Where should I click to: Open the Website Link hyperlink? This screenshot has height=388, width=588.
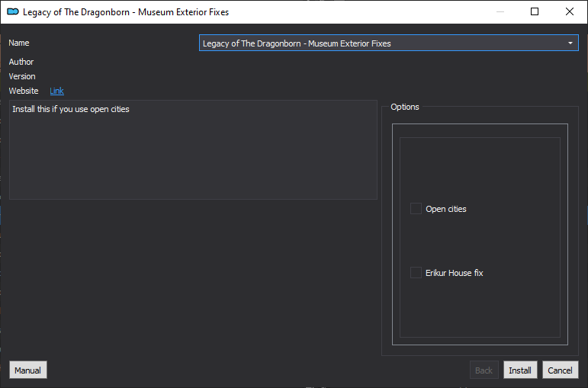coord(56,91)
